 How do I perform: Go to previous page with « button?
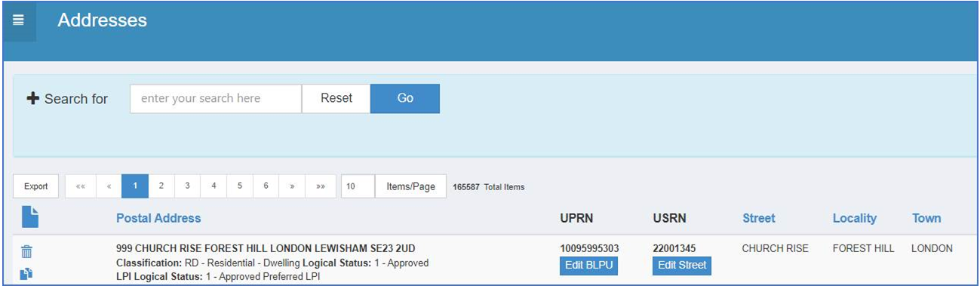(109, 186)
